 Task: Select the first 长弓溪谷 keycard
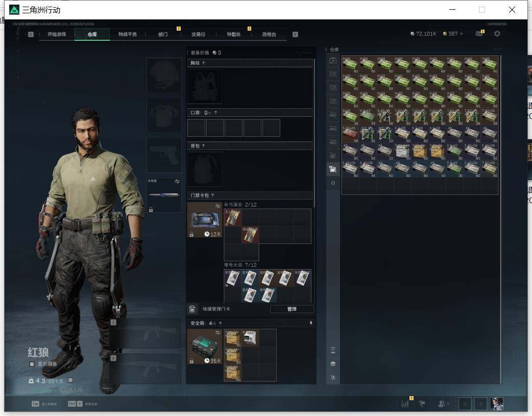click(233, 217)
